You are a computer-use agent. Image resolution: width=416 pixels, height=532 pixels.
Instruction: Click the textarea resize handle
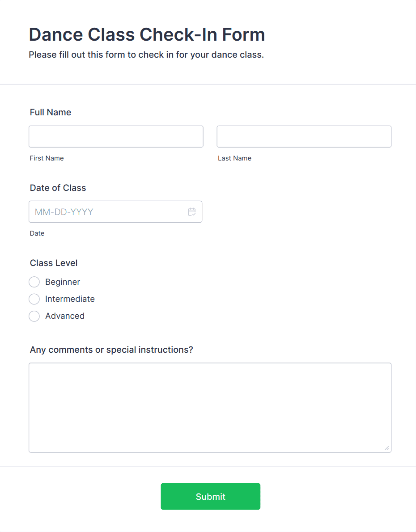[x=387, y=447]
